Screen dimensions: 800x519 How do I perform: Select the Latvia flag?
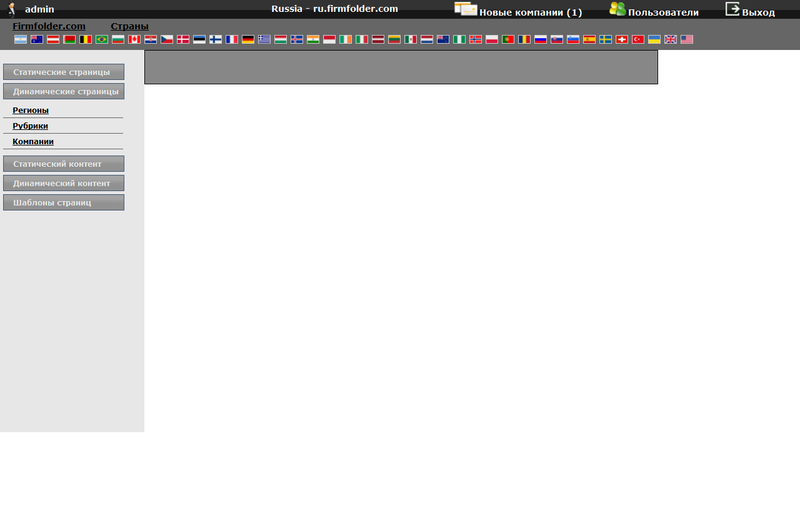click(x=378, y=39)
